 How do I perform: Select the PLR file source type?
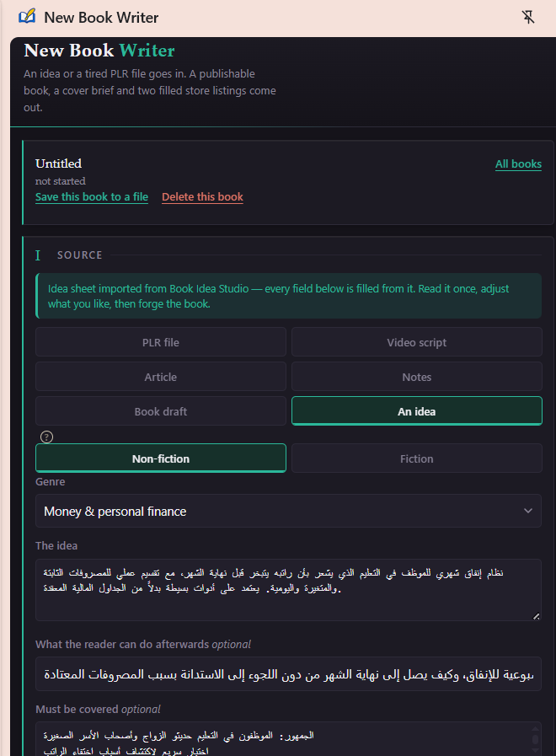(161, 342)
